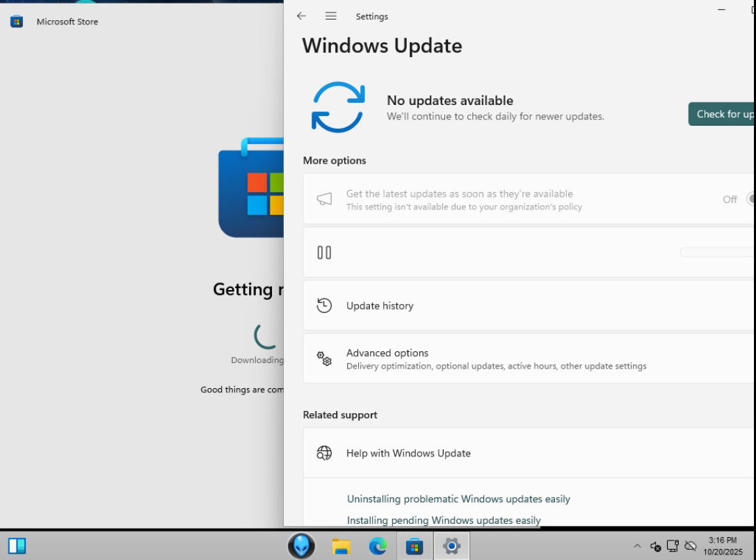Toggle the 'Get the latest updates' switch

click(750, 199)
